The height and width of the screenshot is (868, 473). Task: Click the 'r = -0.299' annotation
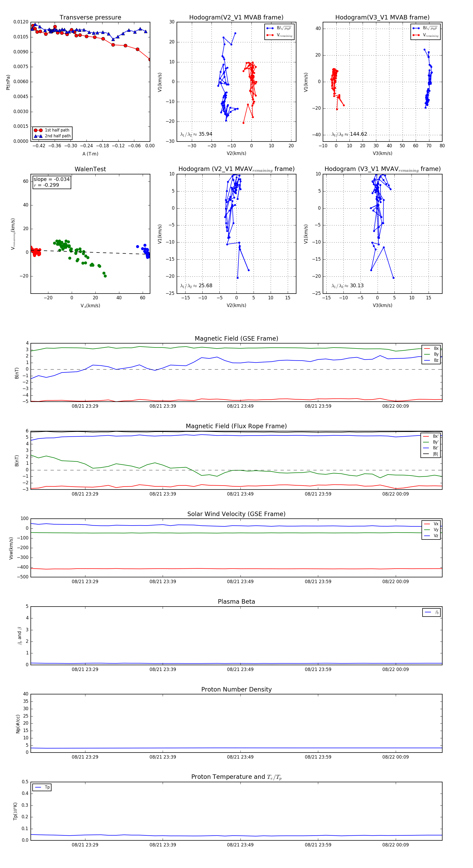(x=47, y=185)
